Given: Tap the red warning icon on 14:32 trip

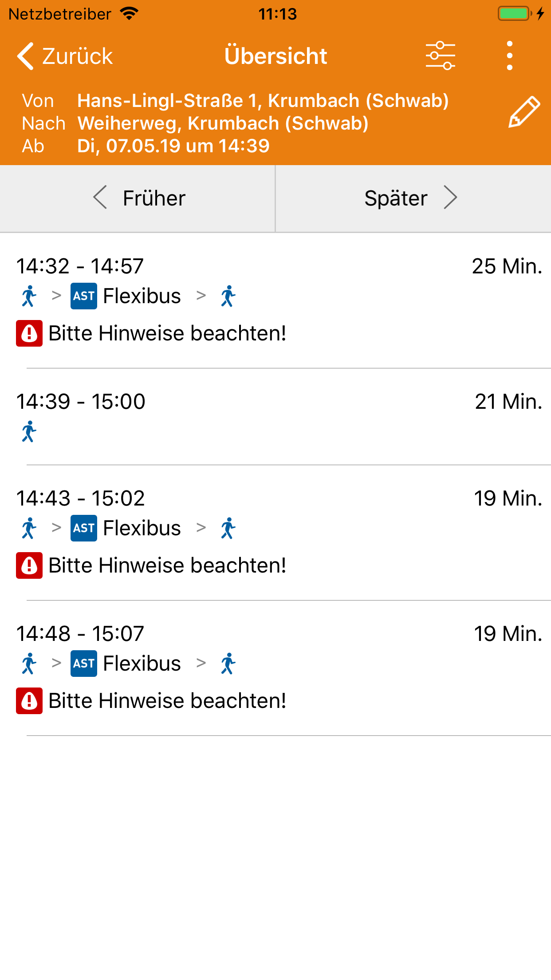Looking at the screenshot, I should [29, 333].
